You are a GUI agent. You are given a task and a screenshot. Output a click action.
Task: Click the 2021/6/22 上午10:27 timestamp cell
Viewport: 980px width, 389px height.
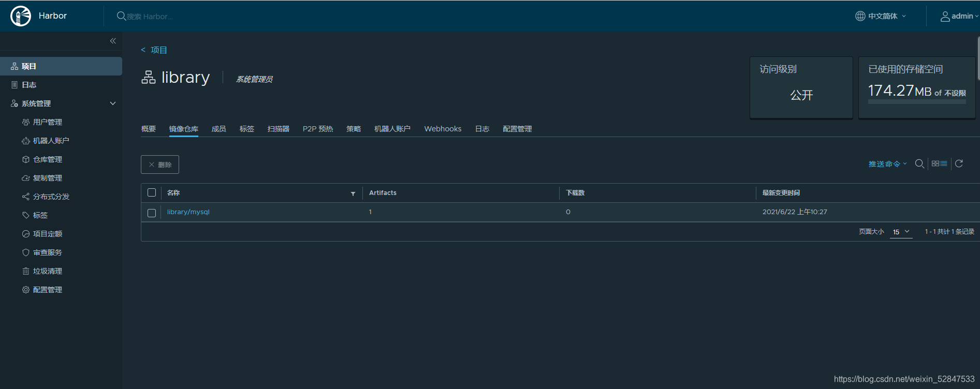(795, 212)
